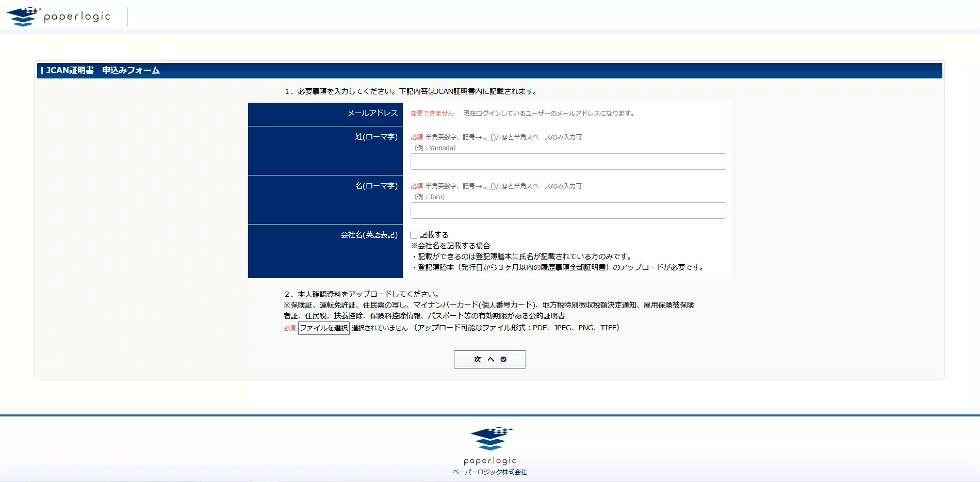Viewport: 980px width, 482px height.
Task: Focus the 名(ローマ字) text input field
Action: click(x=568, y=211)
